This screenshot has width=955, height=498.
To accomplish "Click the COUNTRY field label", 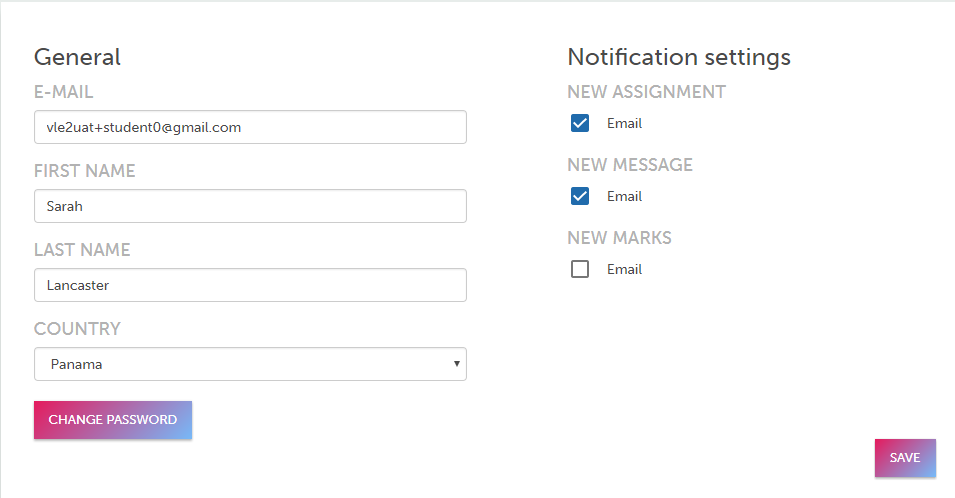I will (77, 329).
